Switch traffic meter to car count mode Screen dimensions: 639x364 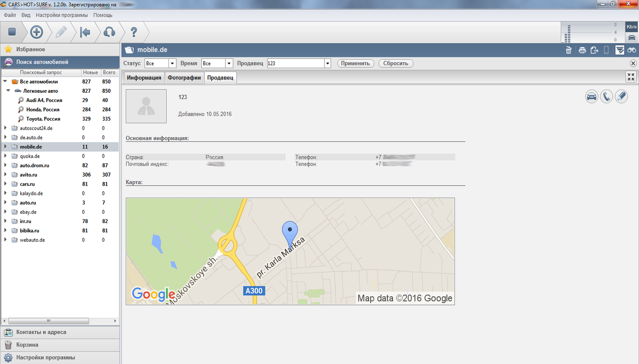click(x=632, y=38)
